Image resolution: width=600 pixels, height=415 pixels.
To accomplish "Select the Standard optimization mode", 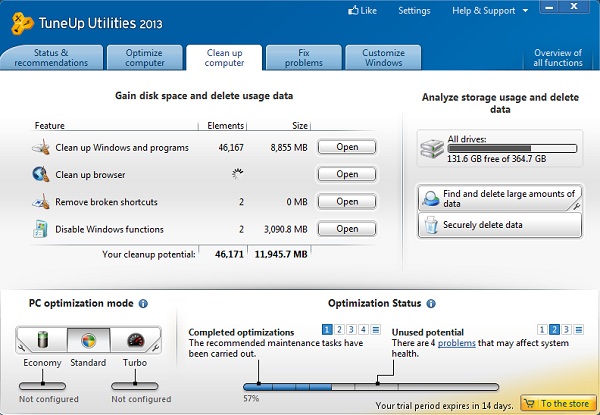I will tap(87, 340).
